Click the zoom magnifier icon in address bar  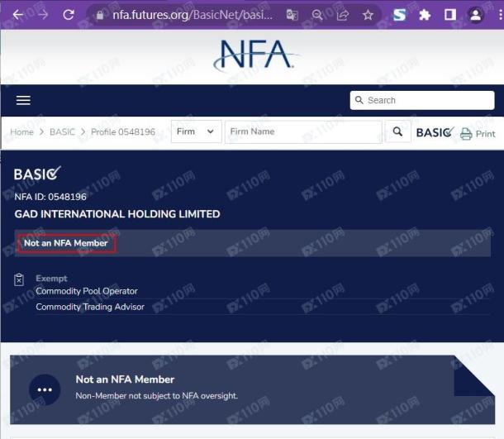[x=317, y=15]
